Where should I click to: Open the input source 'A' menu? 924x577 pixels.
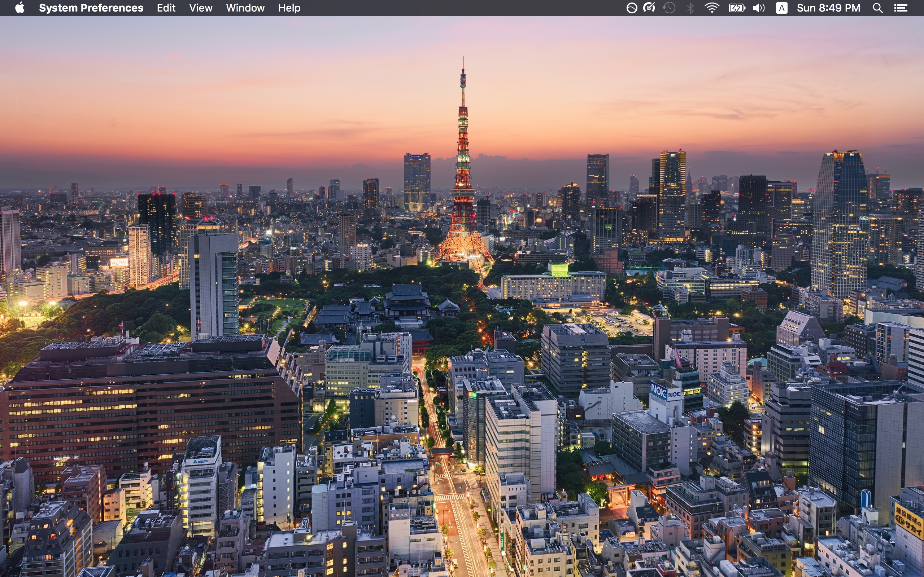point(781,8)
